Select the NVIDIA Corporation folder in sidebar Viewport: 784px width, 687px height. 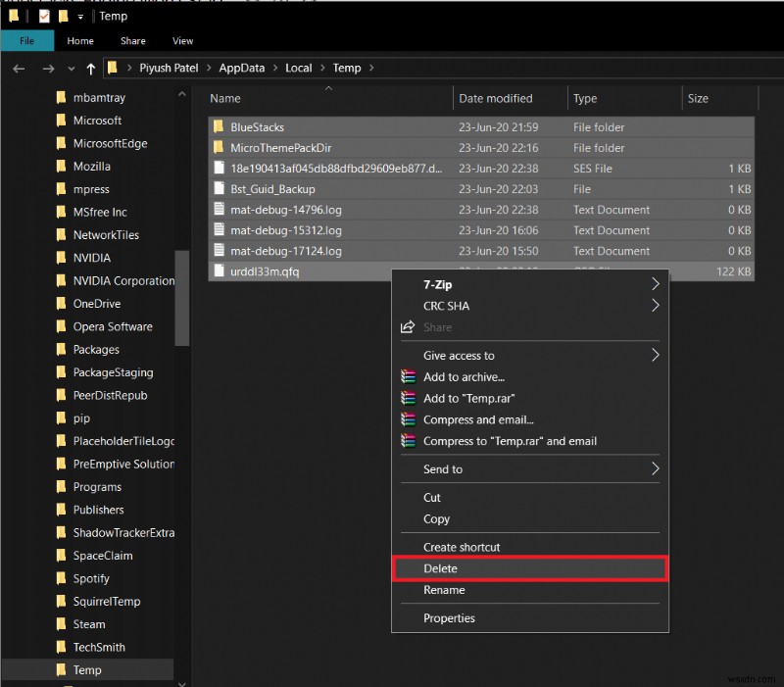coord(123,281)
